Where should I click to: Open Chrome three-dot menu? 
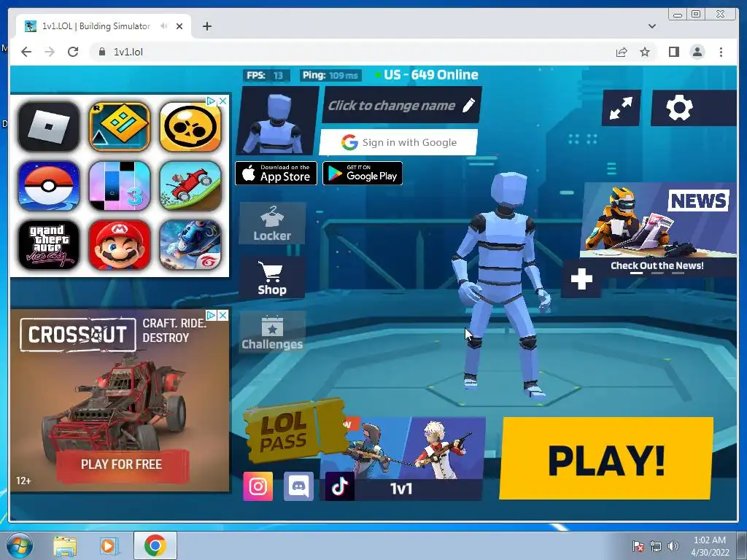point(721,52)
